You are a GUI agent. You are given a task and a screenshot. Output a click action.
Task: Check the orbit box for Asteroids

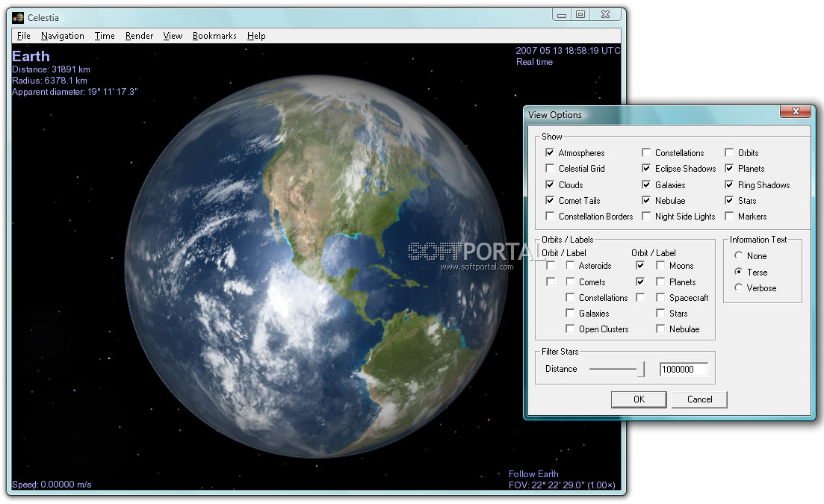(551, 266)
